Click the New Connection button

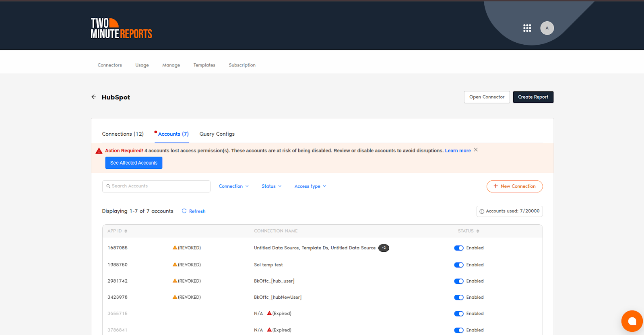(514, 186)
